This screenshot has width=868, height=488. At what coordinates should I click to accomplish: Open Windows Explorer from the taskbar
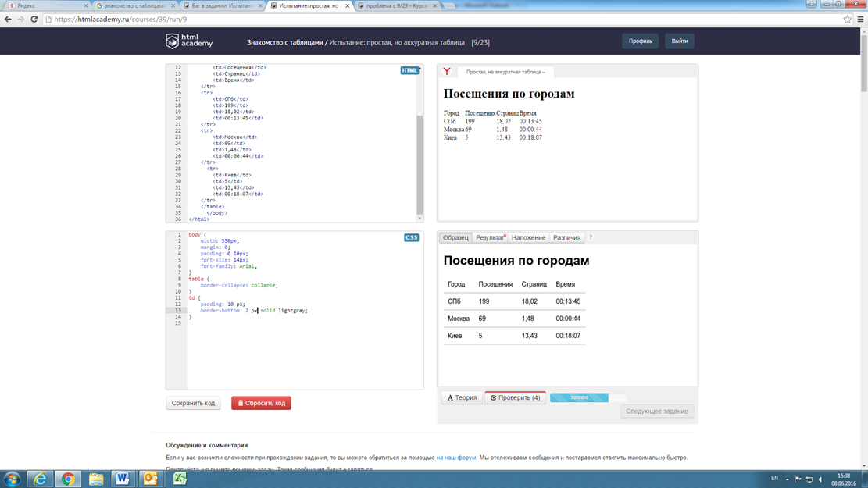pos(96,479)
